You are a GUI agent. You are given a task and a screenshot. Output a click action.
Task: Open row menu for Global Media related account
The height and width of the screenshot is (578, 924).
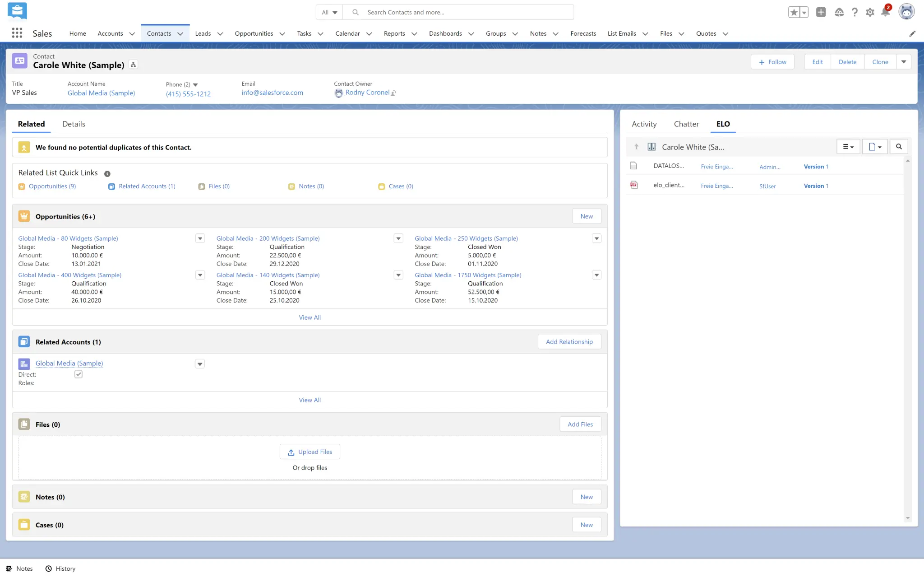200,364
